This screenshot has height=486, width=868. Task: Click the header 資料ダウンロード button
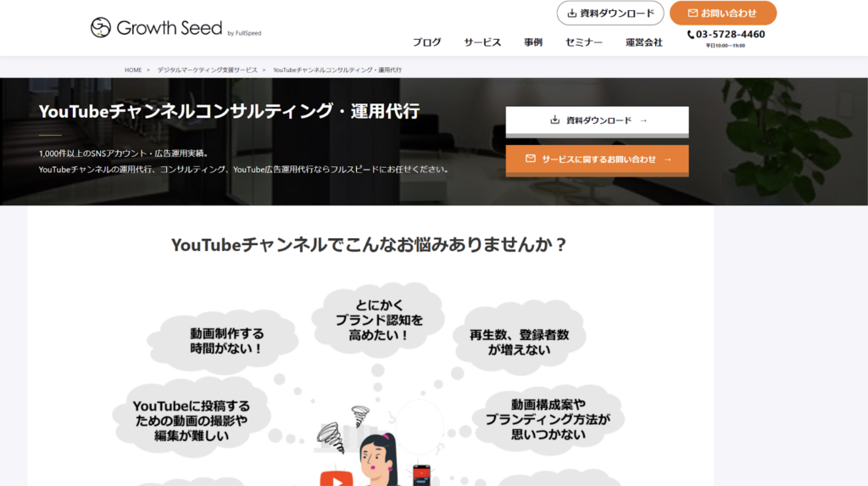(x=610, y=14)
